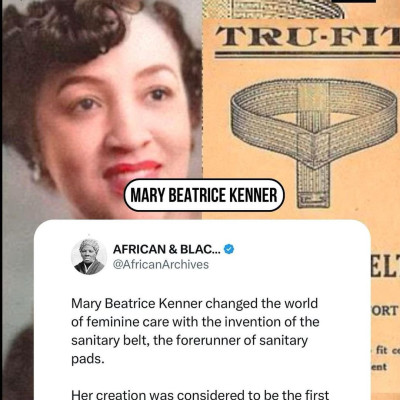Click the woman's pearl earring

[x=36, y=173]
